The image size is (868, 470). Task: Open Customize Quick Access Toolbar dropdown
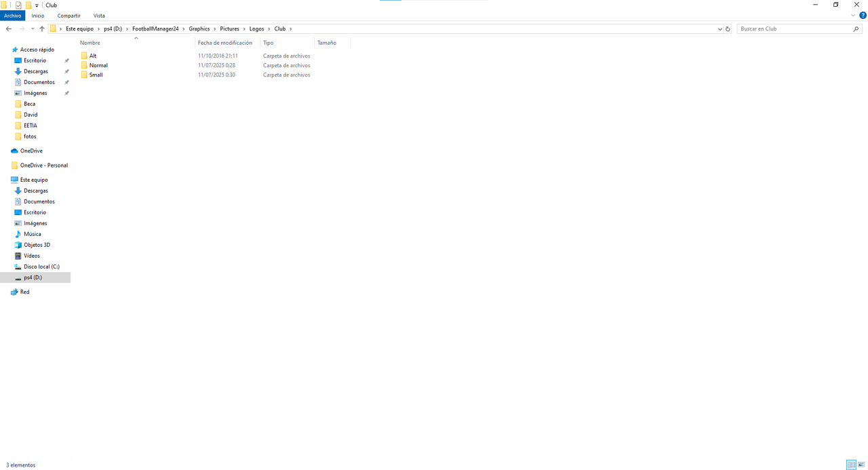tap(37, 5)
